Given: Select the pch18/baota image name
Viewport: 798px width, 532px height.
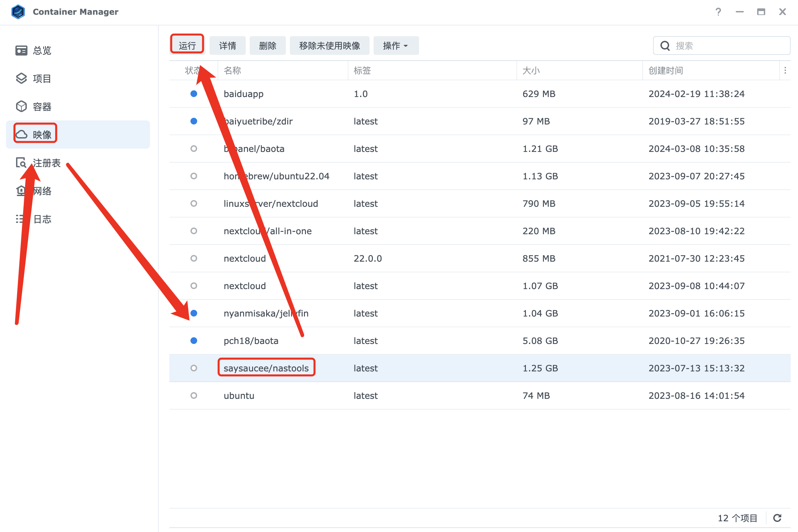Looking at the screenshot, I should (251, 341).
